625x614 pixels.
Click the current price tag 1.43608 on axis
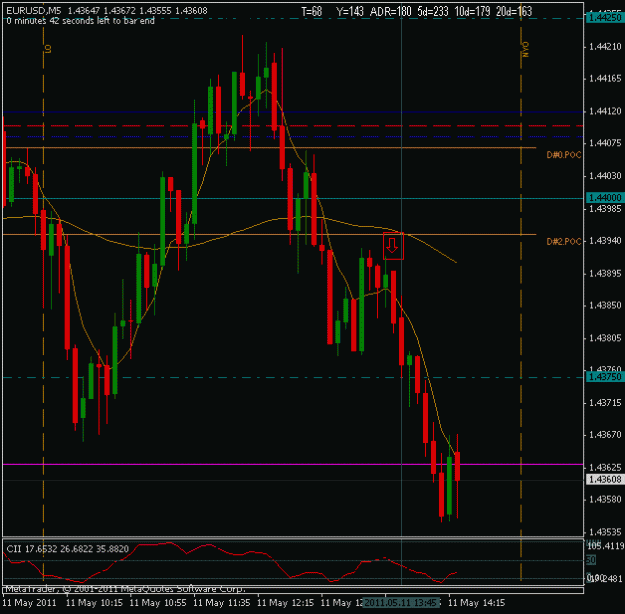coord(605,479)
